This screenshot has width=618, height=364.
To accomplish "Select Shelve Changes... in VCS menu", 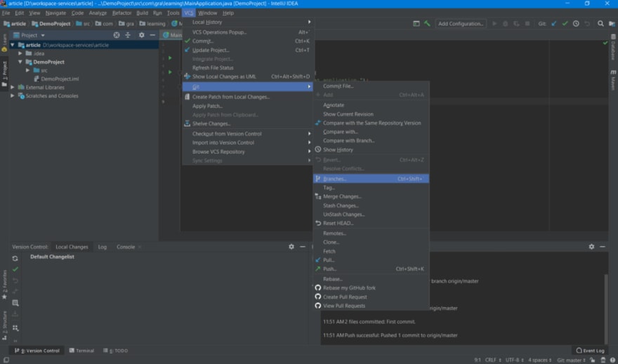I will (x=248, y=123).
